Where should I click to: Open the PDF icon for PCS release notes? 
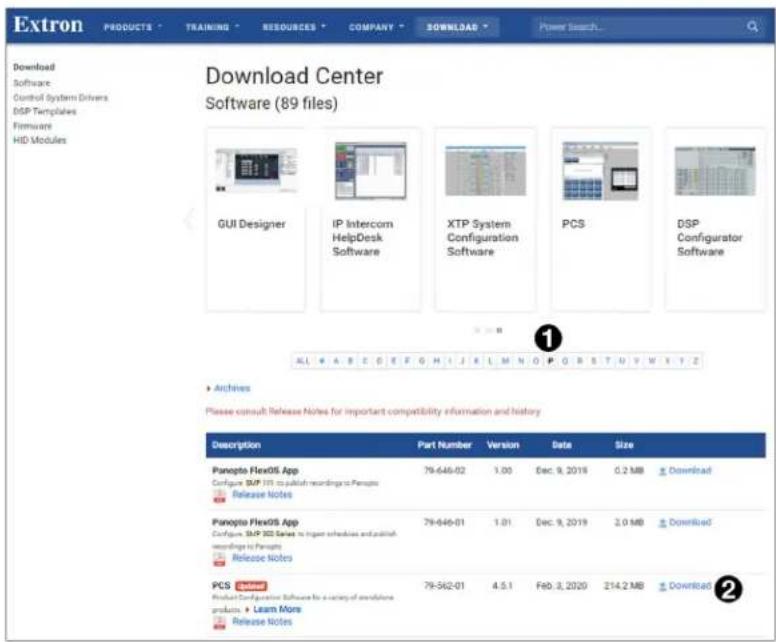click(x=219, y=622)
